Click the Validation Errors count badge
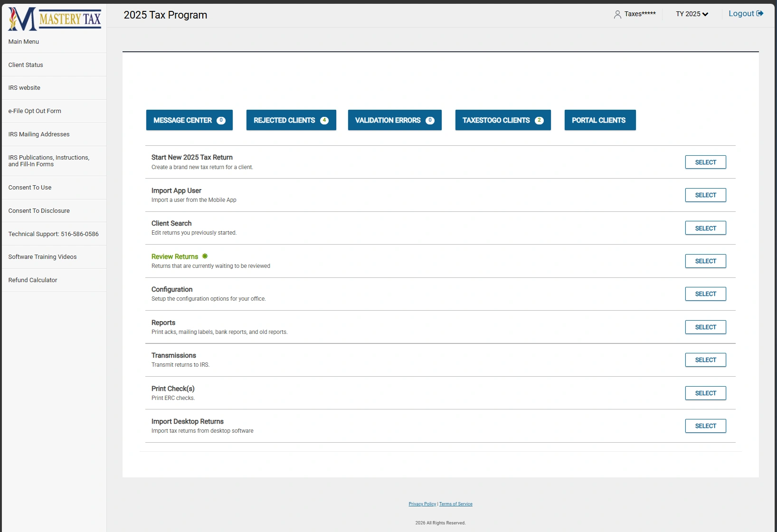The height and width of the screenshot is (532, 777). [430, 120]
